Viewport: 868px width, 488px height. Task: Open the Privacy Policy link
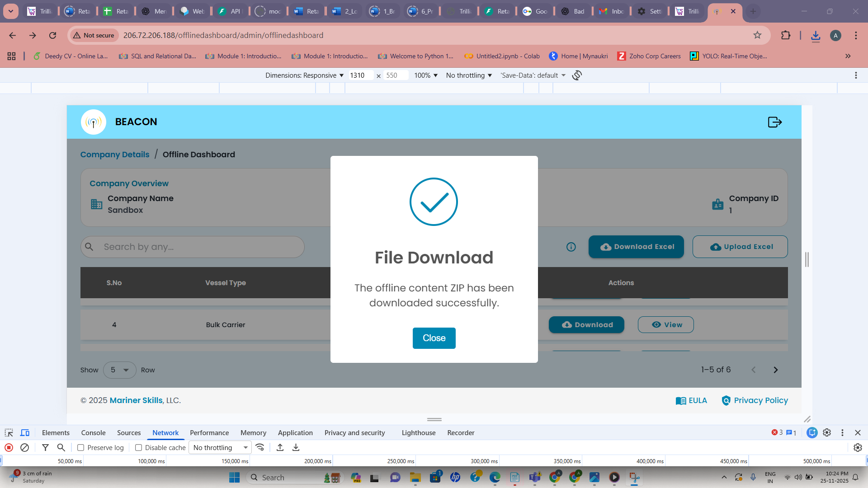point(760,400)
